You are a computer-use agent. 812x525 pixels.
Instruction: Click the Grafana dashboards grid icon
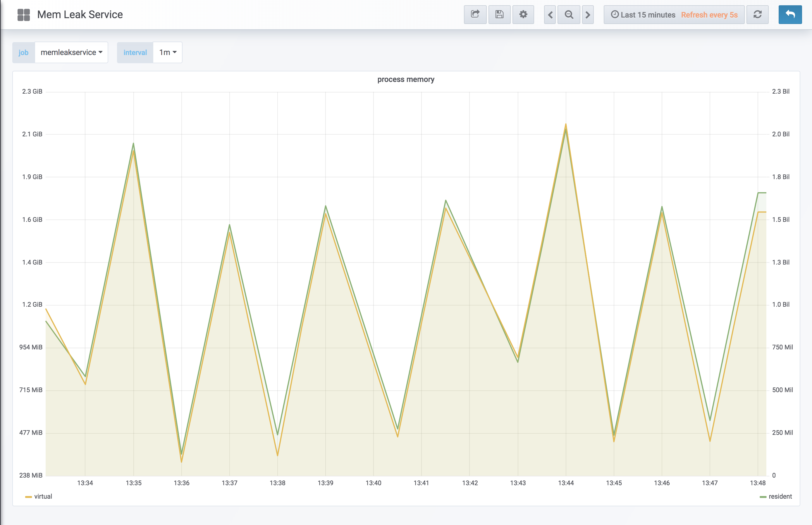(23, 15)
